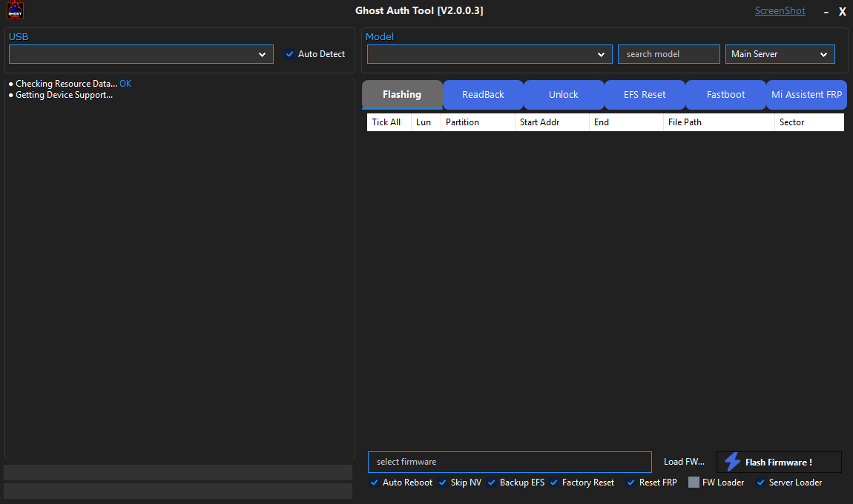Viewport: 853px width, 504px height.
Task: Select the Mi Assistent FRP tab
Action: pyautogui.click(x=806, y=95)
